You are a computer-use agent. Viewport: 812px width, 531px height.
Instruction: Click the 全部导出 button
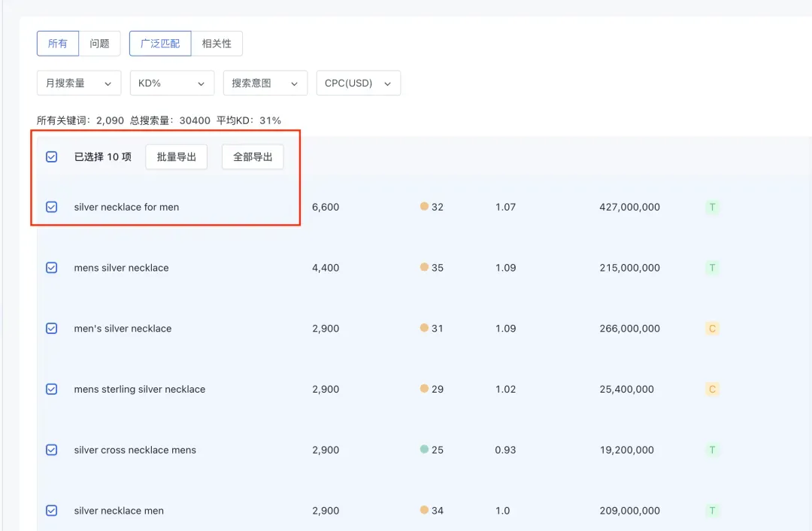[252, 156]
